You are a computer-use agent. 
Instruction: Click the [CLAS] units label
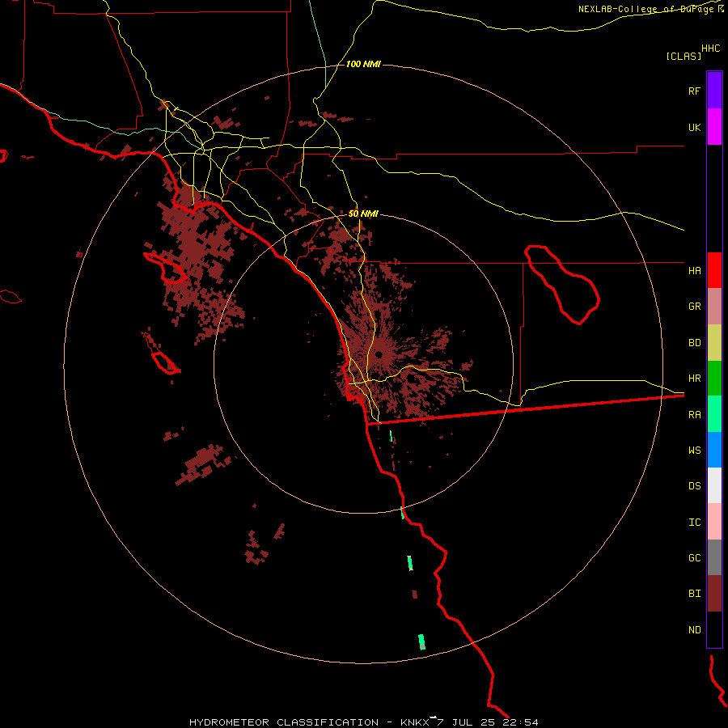coord(684,56)
